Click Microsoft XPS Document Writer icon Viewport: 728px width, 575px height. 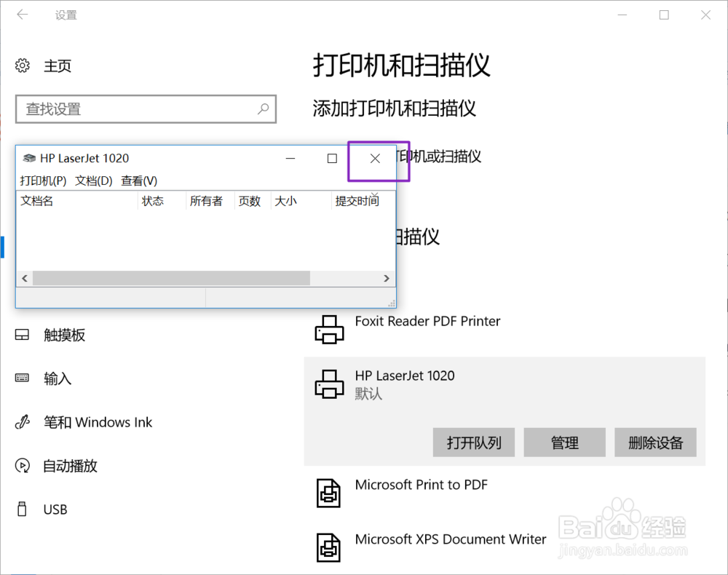[x=329, y=547]
